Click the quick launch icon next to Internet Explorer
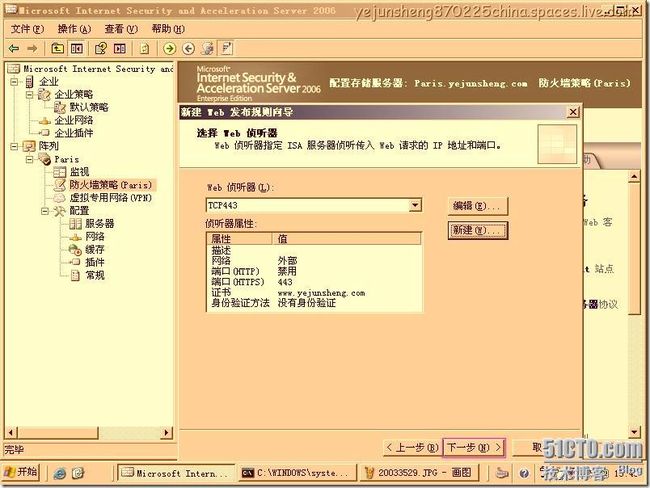The width and height of the screenshot is (650, 488). (78, 473)
